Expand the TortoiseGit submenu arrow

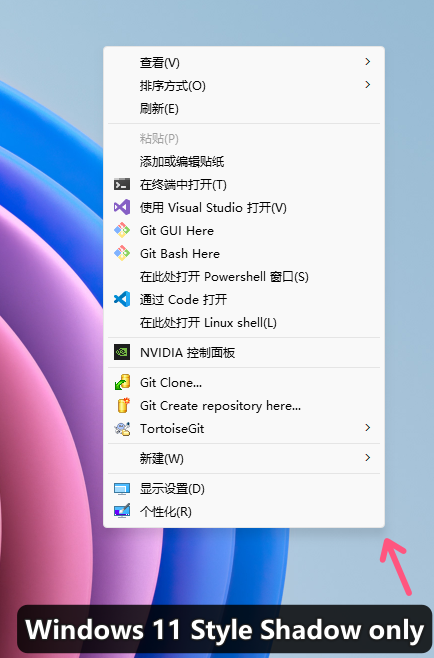368,428
